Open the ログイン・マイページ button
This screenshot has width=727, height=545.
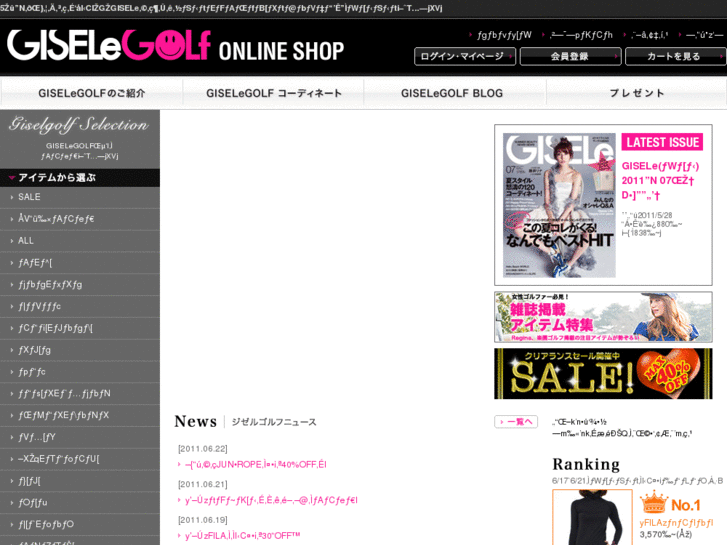click(465, 57)
